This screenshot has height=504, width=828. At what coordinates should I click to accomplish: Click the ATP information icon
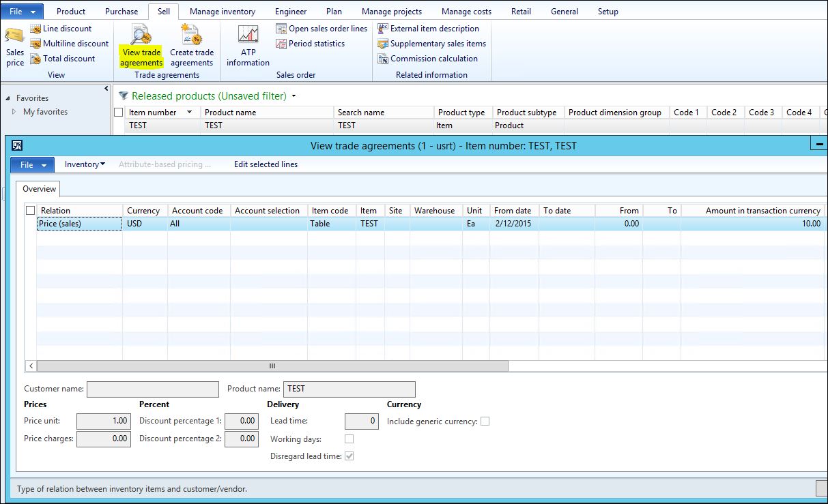point(248,35)
